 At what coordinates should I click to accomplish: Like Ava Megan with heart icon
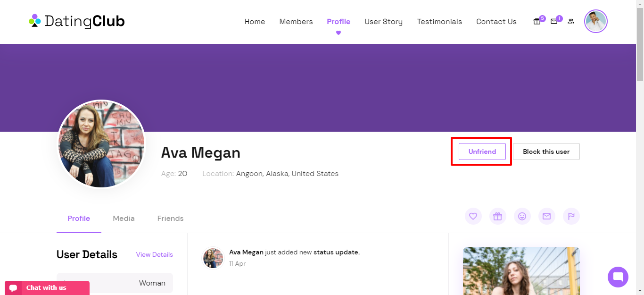[473, 216]
